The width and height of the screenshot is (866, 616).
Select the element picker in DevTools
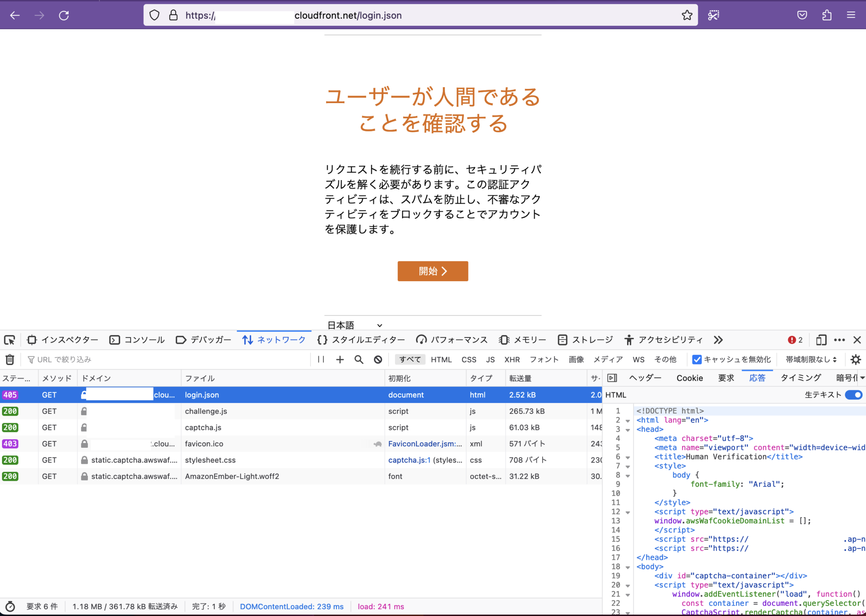(x=9, y=339)
